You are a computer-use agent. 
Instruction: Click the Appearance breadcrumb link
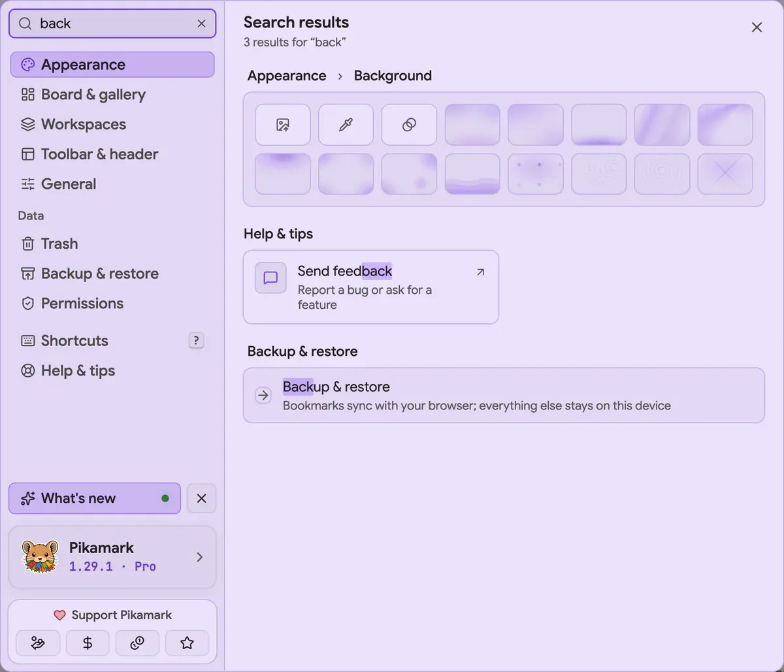pos(287,76)
